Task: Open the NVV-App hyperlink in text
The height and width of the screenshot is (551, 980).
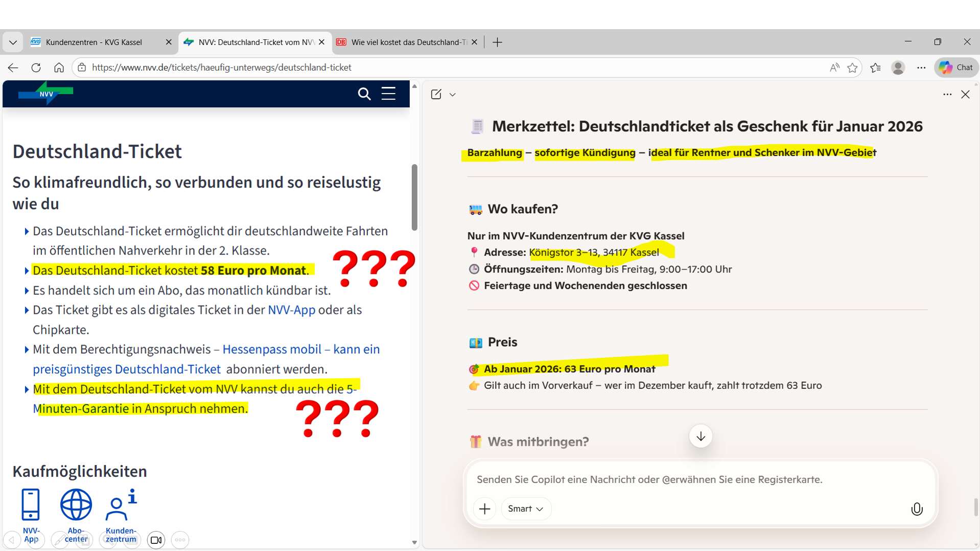Action: (x=291, y=310)
